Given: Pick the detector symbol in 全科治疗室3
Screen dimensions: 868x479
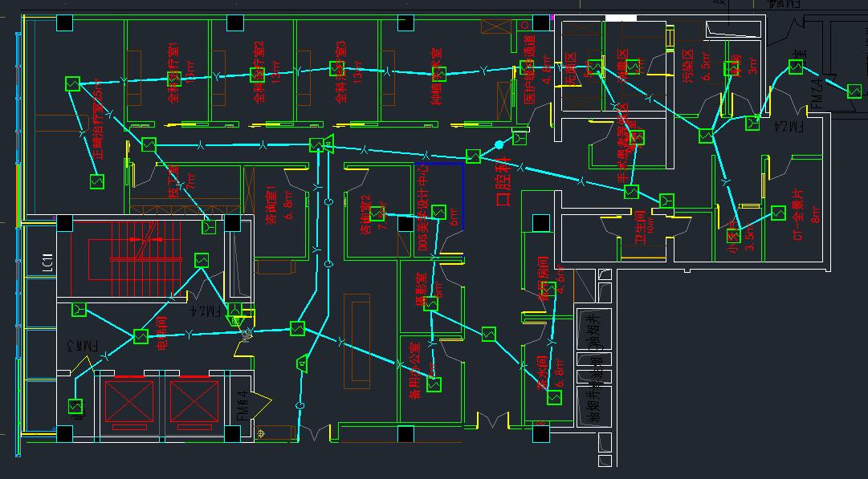Looking at the screenshot, I should click(x=337, y=70).
